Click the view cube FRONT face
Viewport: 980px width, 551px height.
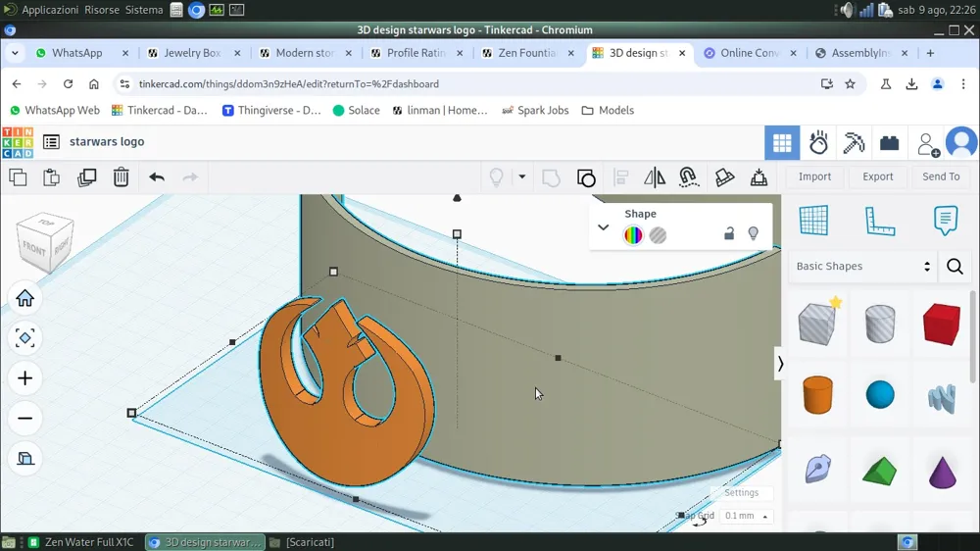pos(33,250)
